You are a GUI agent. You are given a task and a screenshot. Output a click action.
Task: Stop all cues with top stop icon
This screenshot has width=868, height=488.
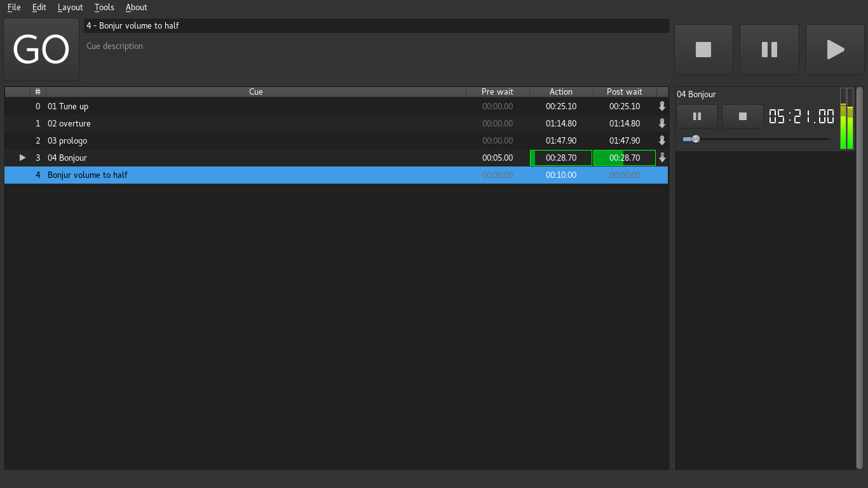pyautogui.click(x=703, y=50)
